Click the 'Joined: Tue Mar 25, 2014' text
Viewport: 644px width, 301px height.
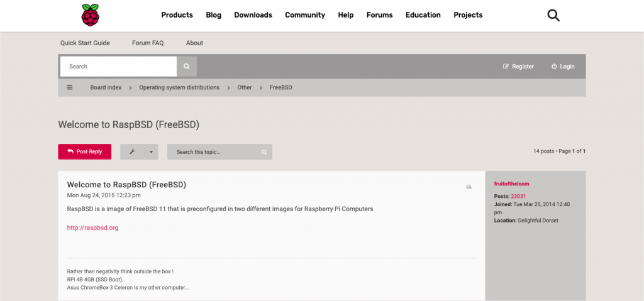point(532,208)
